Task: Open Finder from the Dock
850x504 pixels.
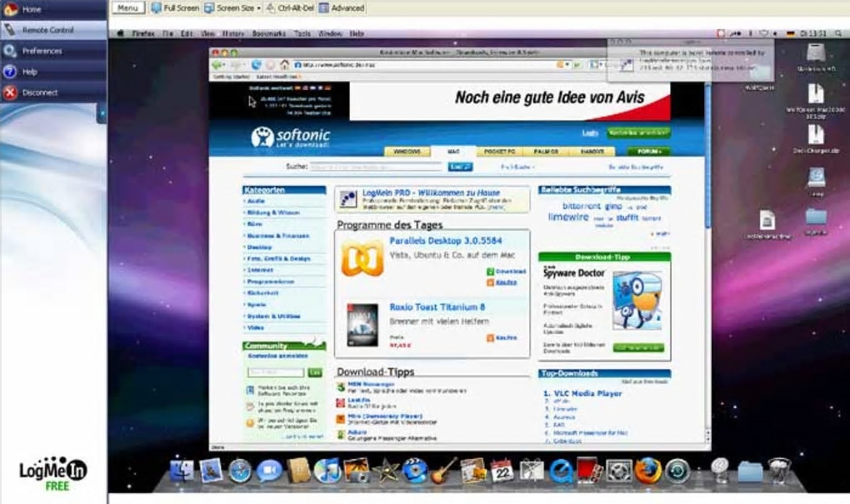Action: point(182,471)
